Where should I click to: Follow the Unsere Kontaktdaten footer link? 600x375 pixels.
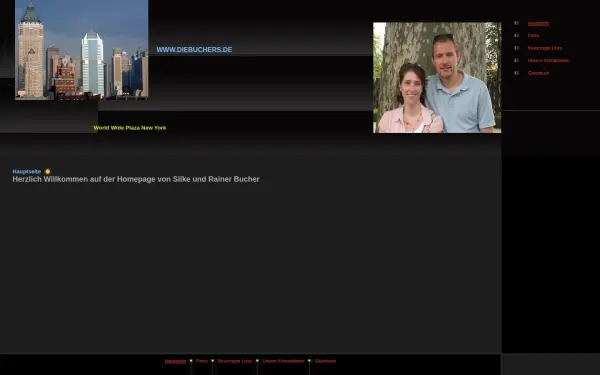point(284,361)
